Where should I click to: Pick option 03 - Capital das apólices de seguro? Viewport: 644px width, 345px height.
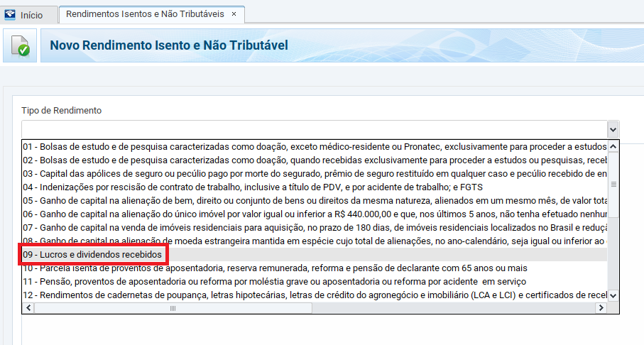[x=312, y=173]
